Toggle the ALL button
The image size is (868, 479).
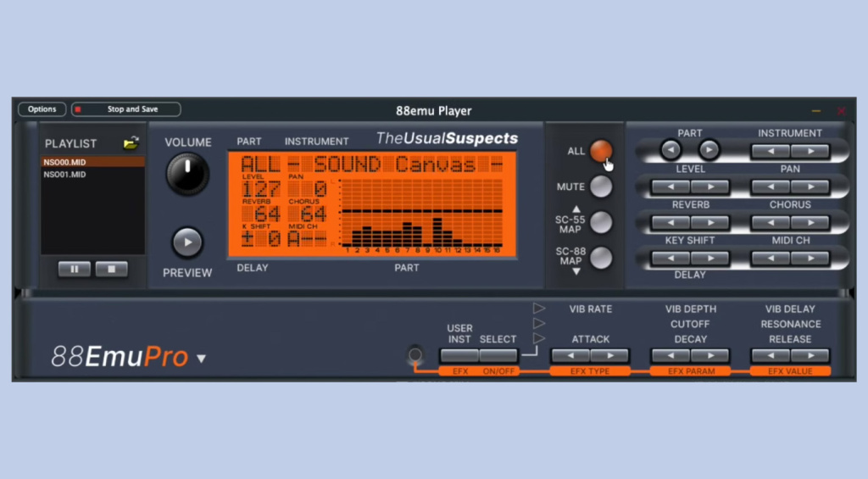601,151
